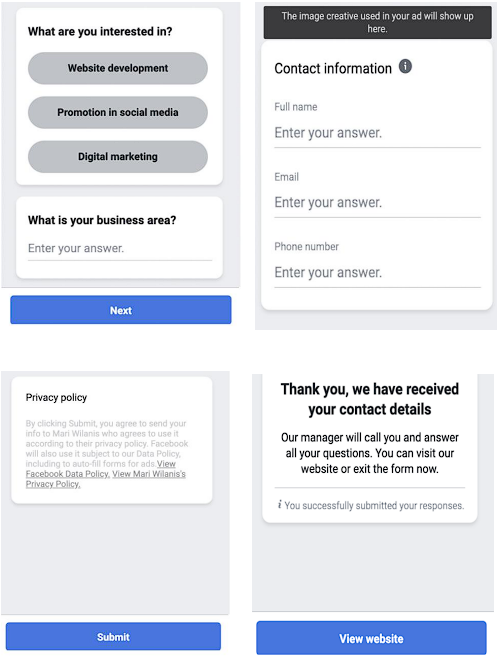Screen dimensions: 497x656
Task: Focus the business area answer field
Action: [120, 249]
